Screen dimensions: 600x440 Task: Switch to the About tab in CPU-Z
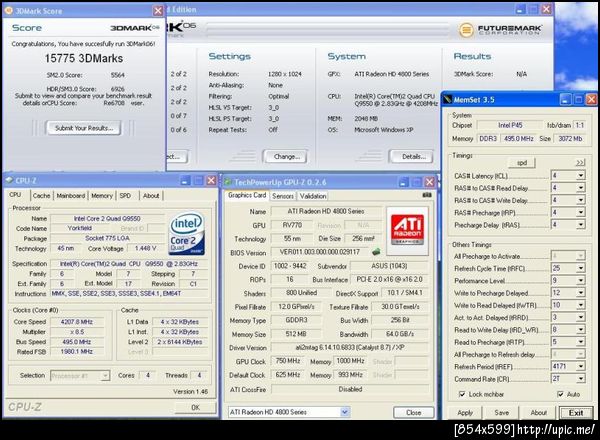pyautogui.click(x=151, y=196)
